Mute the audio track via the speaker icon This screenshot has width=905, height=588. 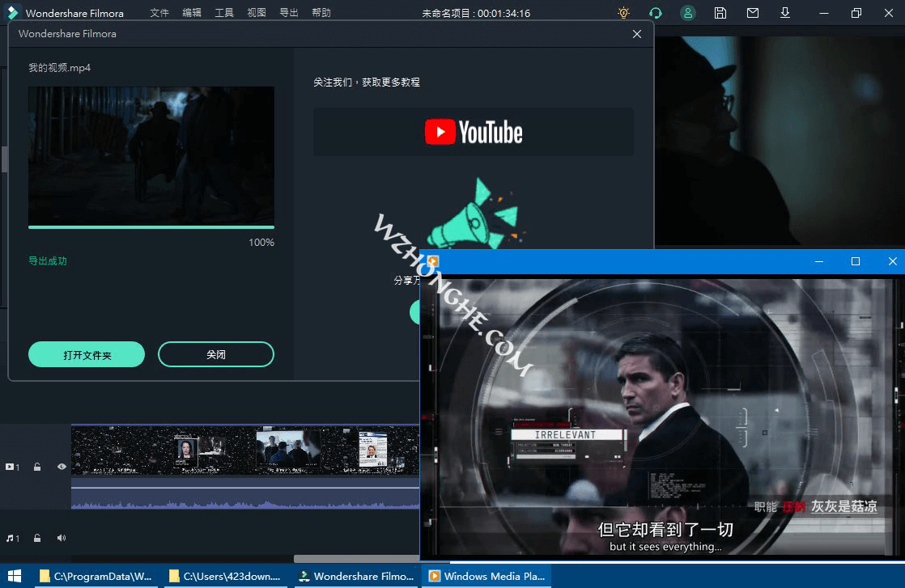click(x=62, y=537)
